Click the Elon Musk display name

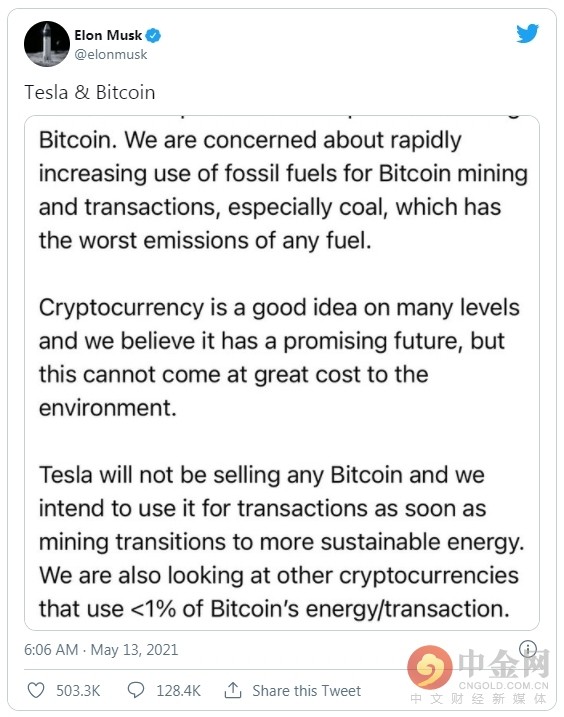108,35
